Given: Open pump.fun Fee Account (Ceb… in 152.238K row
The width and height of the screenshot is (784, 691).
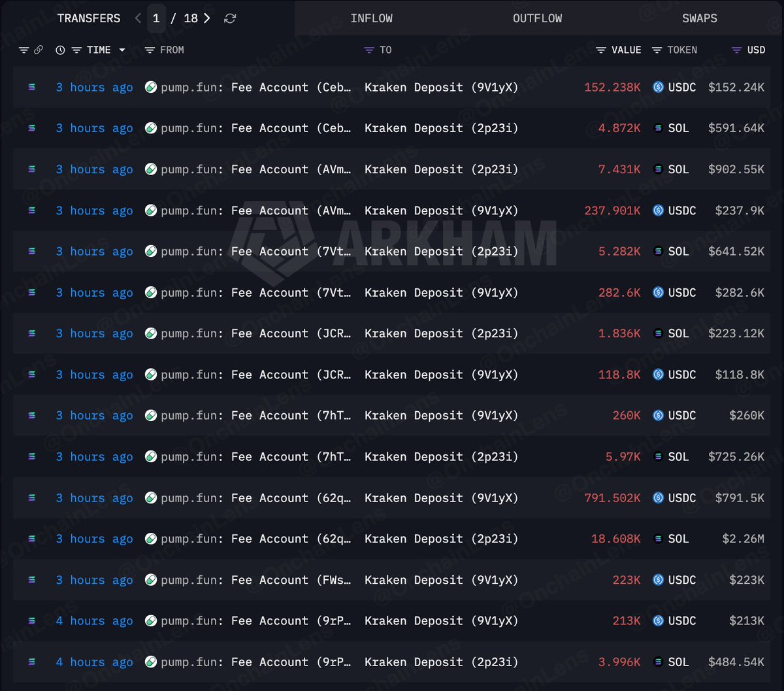Looking at the screenshot, I should 256,87.
